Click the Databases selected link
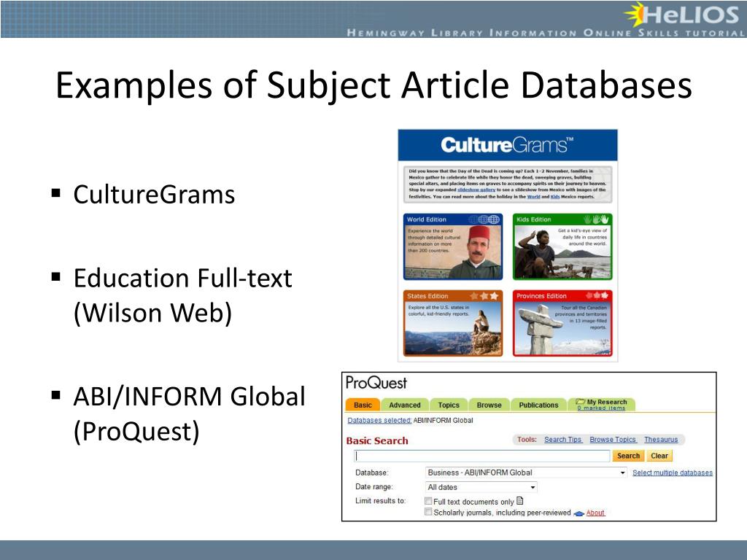The image size is (747, 560). click(x=379, y=421)
